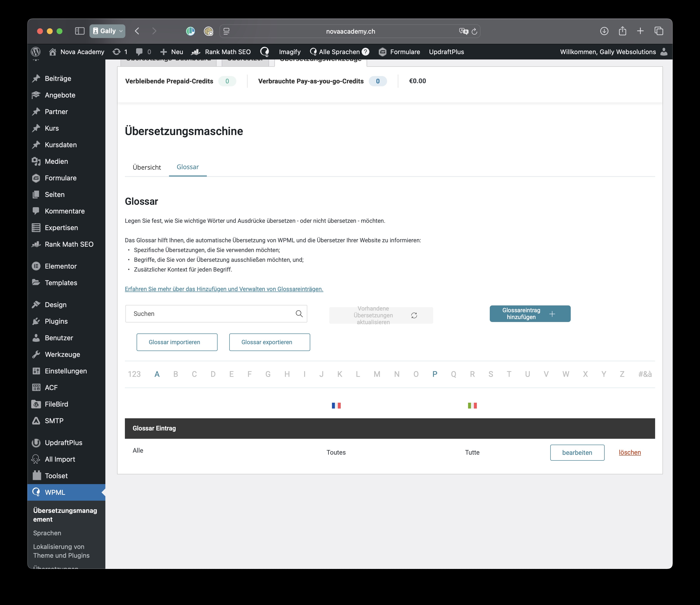Open the Gally profile dropdown
This screenshot has width=700, height=605.
(107, 31)
